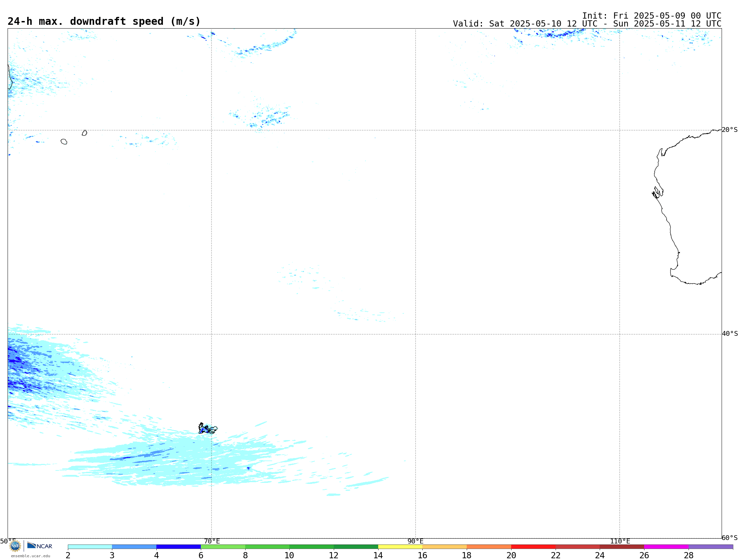The height and width of the screenshot is (560, 744).
Task: Pick the bright red 20–22 m/s colorbar swatch
Action: tap(533, 547)
